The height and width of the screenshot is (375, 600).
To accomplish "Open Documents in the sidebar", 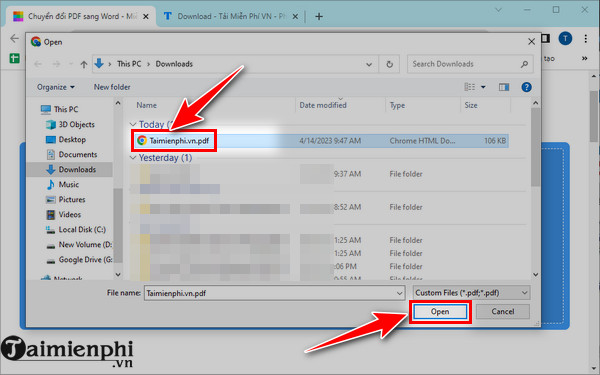I will click(x=78, y=155).
